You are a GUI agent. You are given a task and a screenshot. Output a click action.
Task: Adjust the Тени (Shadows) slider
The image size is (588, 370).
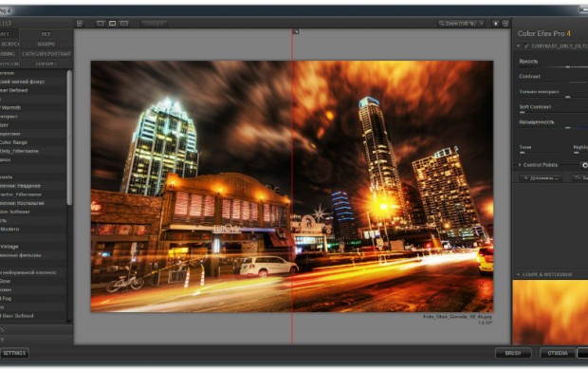click(x=522, y=153)
